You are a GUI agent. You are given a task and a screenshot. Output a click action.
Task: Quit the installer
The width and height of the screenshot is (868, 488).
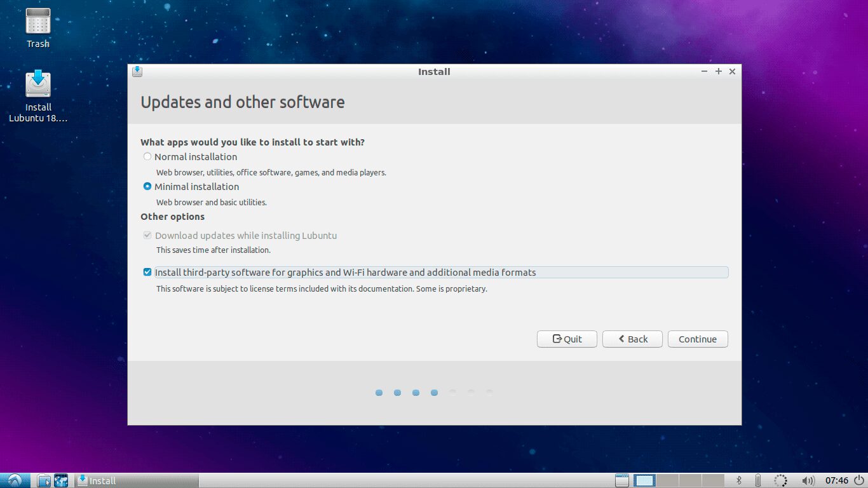566,339
